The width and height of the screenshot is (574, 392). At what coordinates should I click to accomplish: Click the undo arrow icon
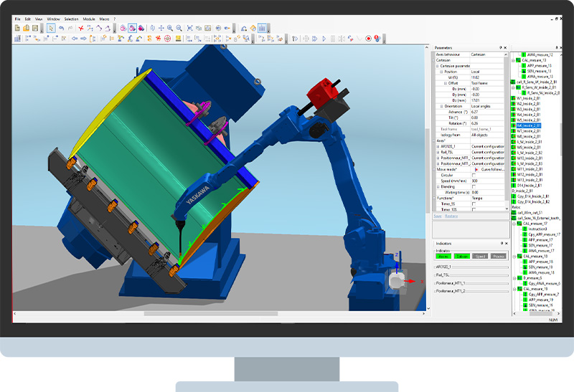pyautogui.click(x=62, y=28)
